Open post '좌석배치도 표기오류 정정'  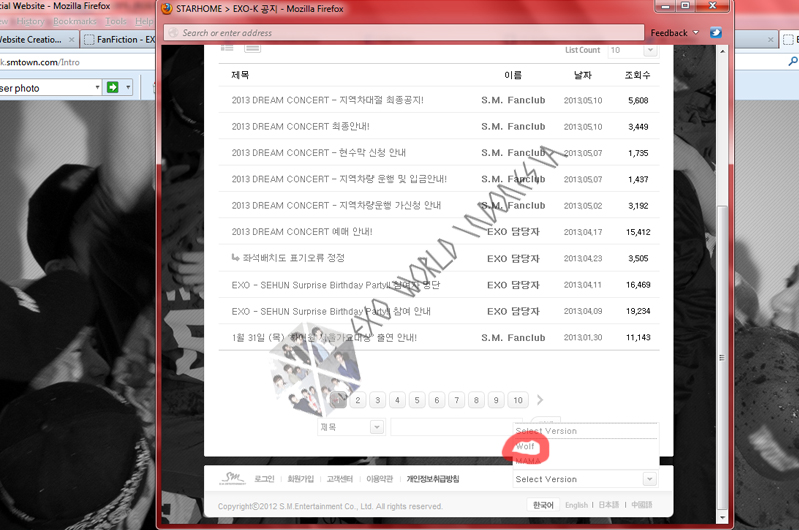(294, 258)
